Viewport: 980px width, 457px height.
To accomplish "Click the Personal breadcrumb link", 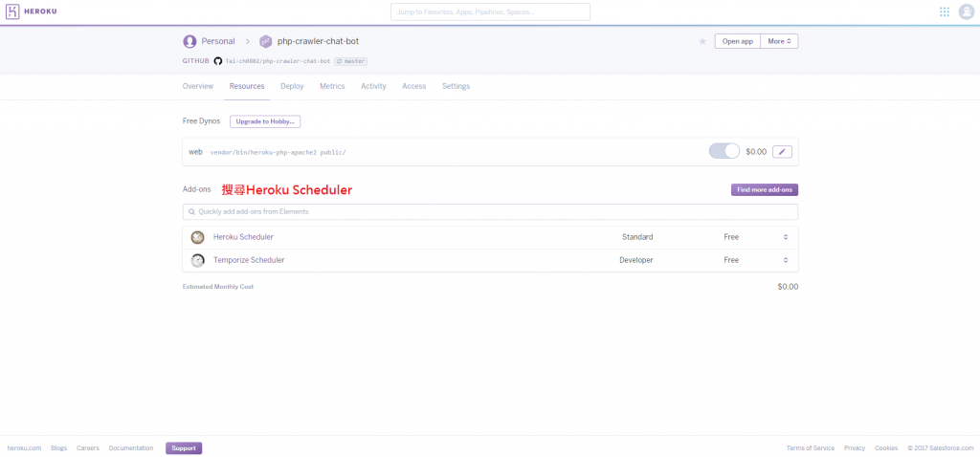I will point(218,41).
